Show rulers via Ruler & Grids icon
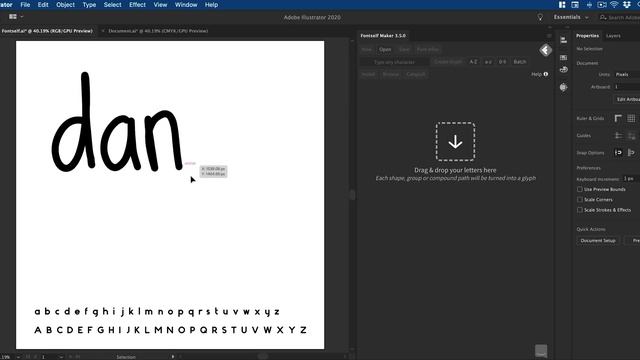 (618, 118)
